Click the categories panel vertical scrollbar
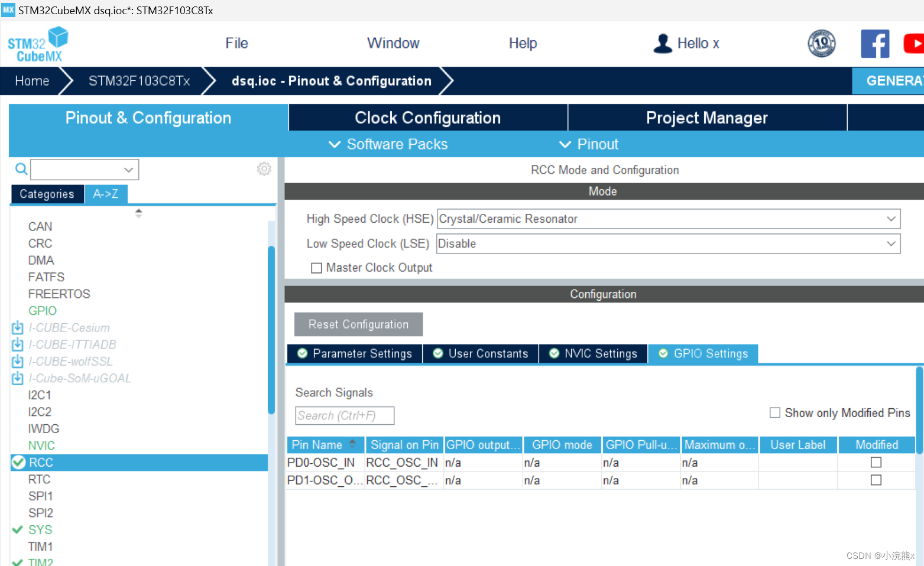This screenshot has width=924, height=566. click(271, 330)
